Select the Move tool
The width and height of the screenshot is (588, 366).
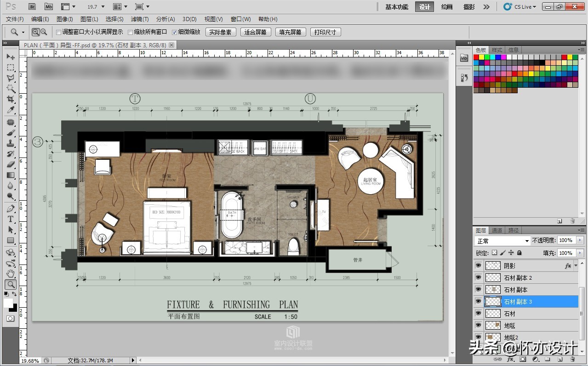point(11,56)
